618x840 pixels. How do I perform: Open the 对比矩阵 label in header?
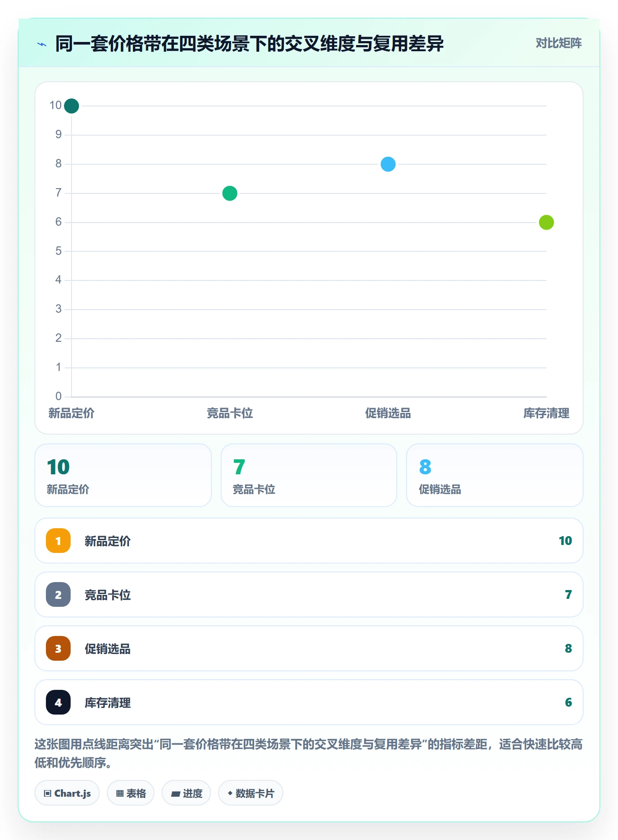(x=558, y=43)
